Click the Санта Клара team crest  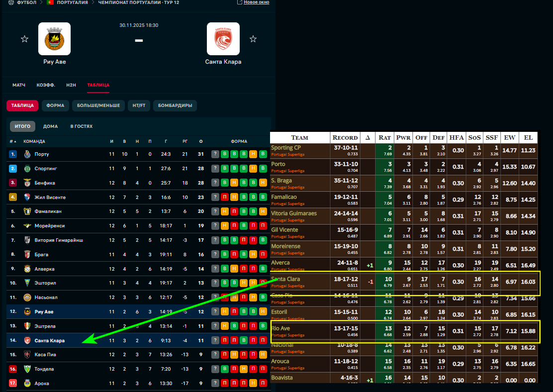coord(223,39)
